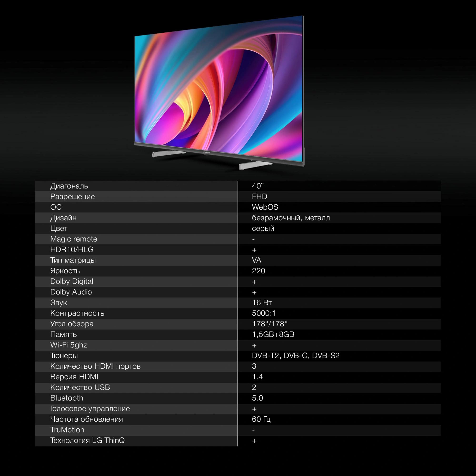The image size is (476, 476).
Task: Click the Контрастность 5000:1 value
Action: click(x=264, y=313)
